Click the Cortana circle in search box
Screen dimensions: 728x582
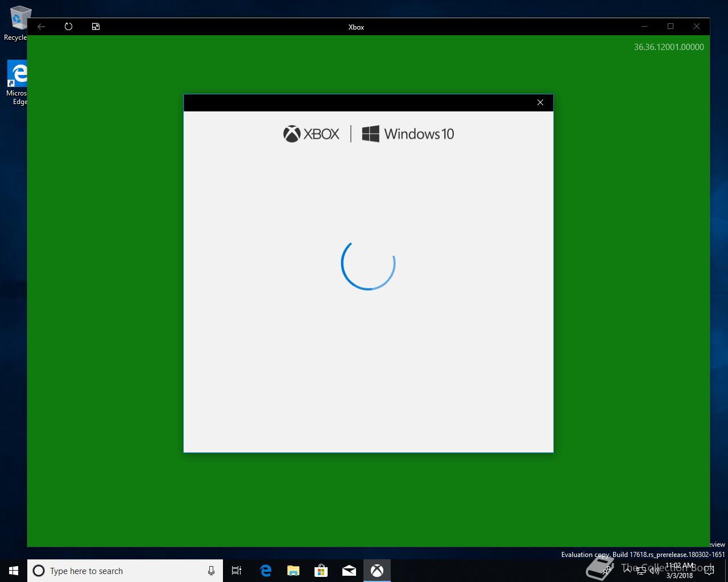pos(39,571)
